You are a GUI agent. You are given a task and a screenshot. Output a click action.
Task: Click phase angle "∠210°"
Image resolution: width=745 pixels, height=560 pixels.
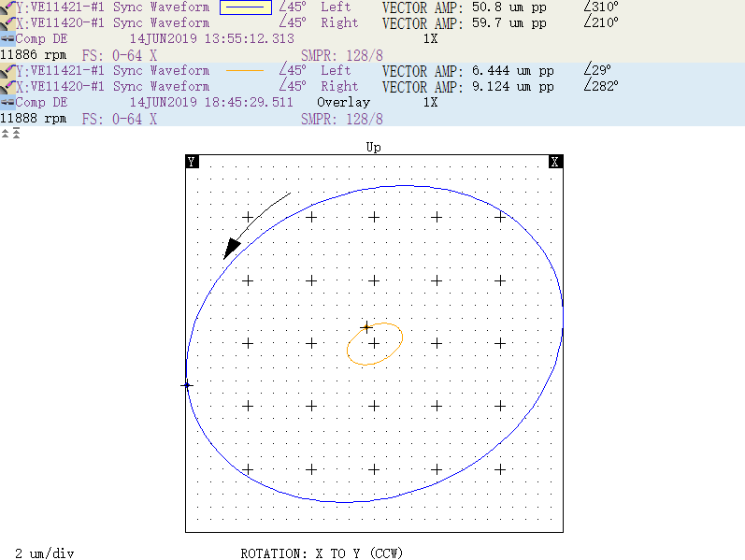(601, 22)
